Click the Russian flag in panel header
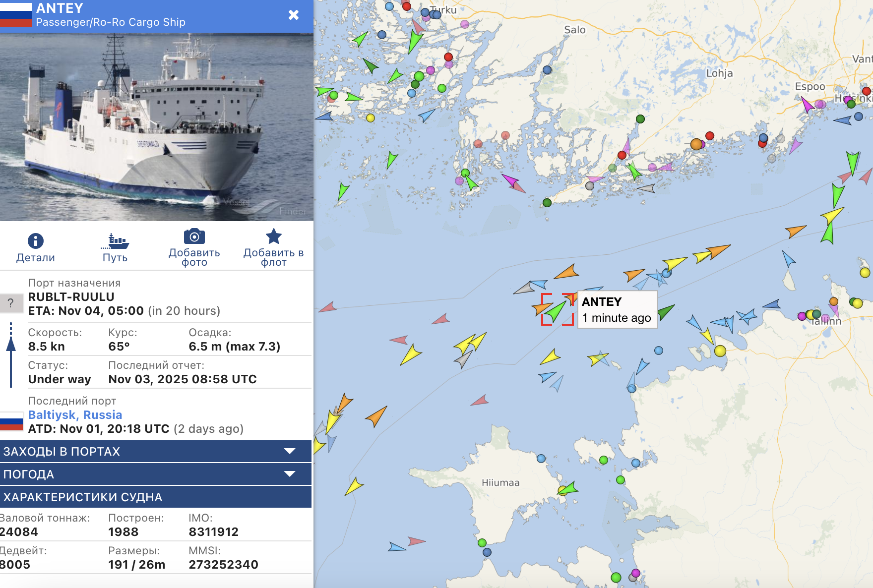This screenshot has height=588, width=873. tap(16, 15)
